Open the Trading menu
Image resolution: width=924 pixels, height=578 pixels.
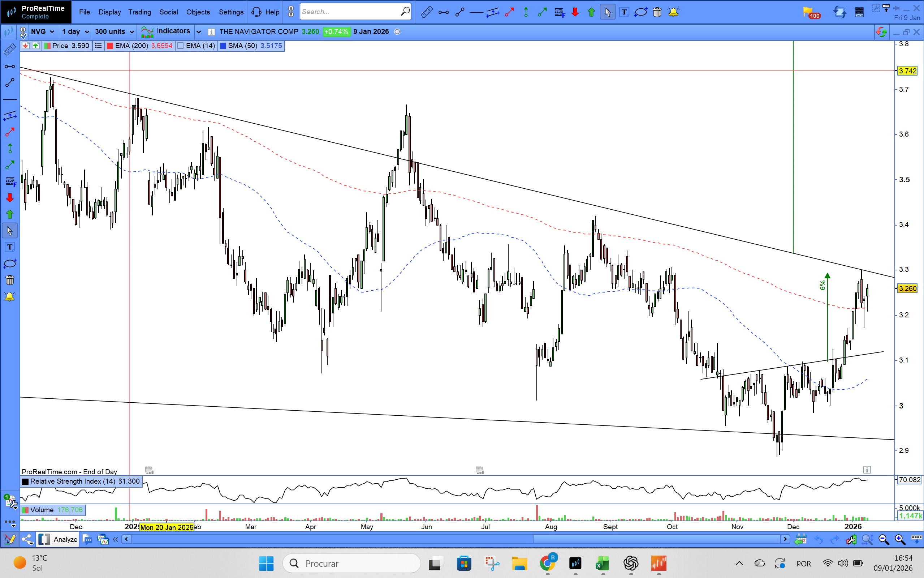139,12
